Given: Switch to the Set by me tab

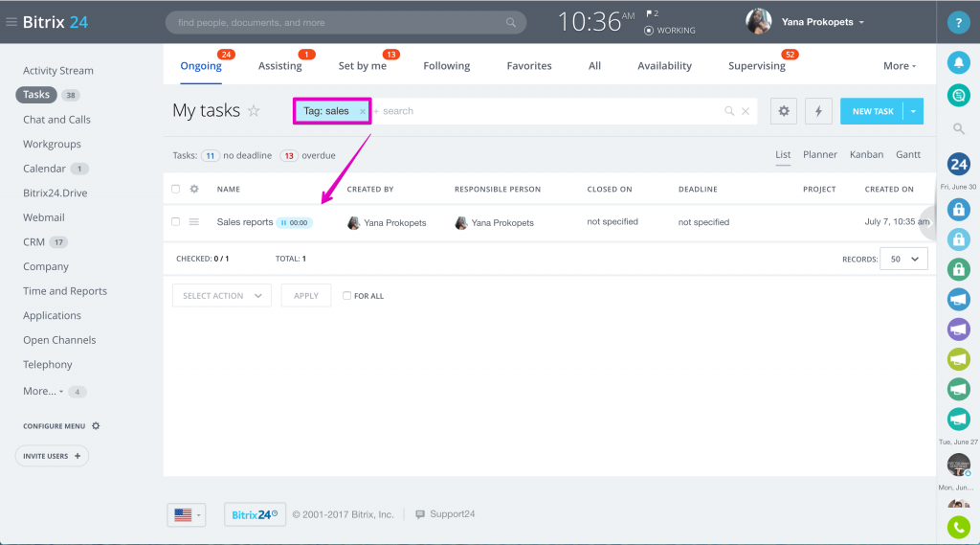Looking at the screenshot, I should coord(363,66).
